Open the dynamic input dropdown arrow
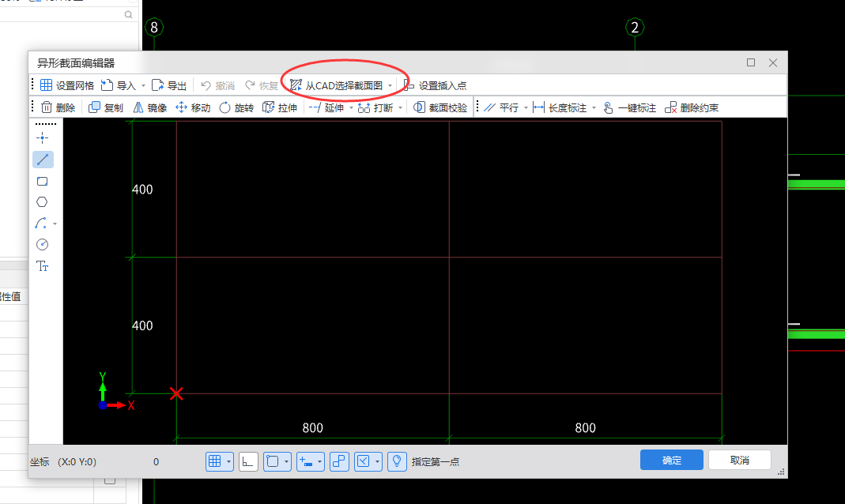845x504 pixels. pyautogui.click(x=319, y=461)
